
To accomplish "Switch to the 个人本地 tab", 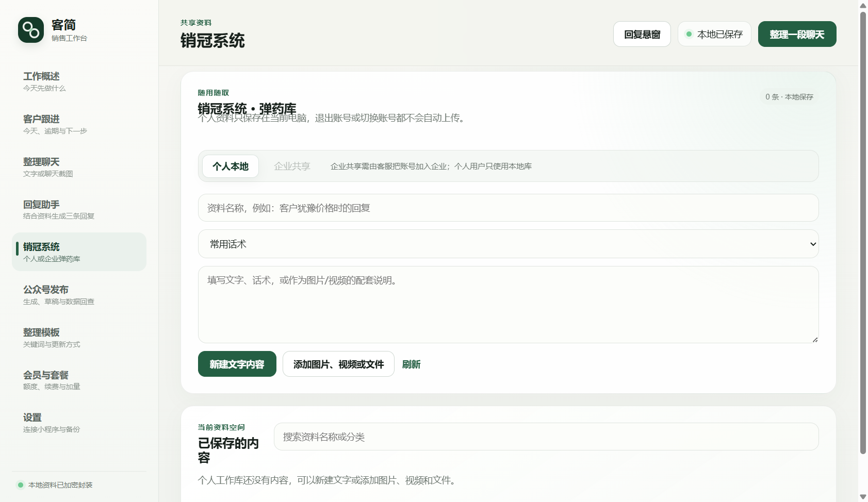I will tap(231, 166).
